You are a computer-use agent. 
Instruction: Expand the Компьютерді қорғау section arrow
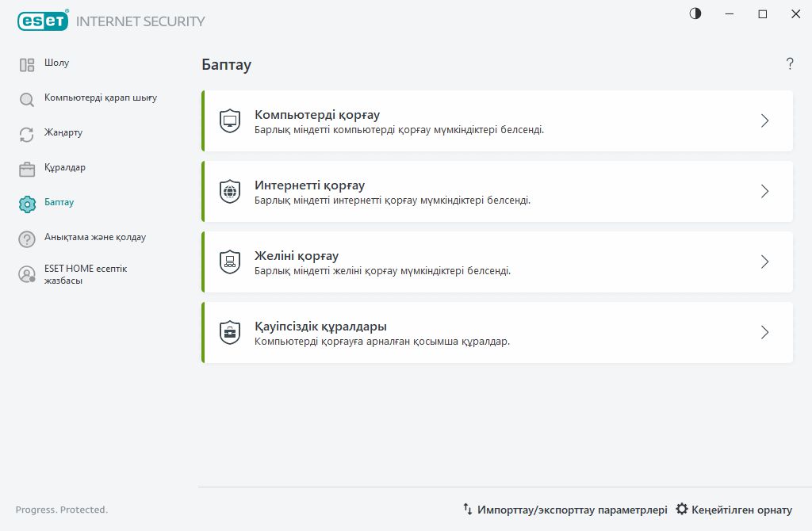[764, 120]
